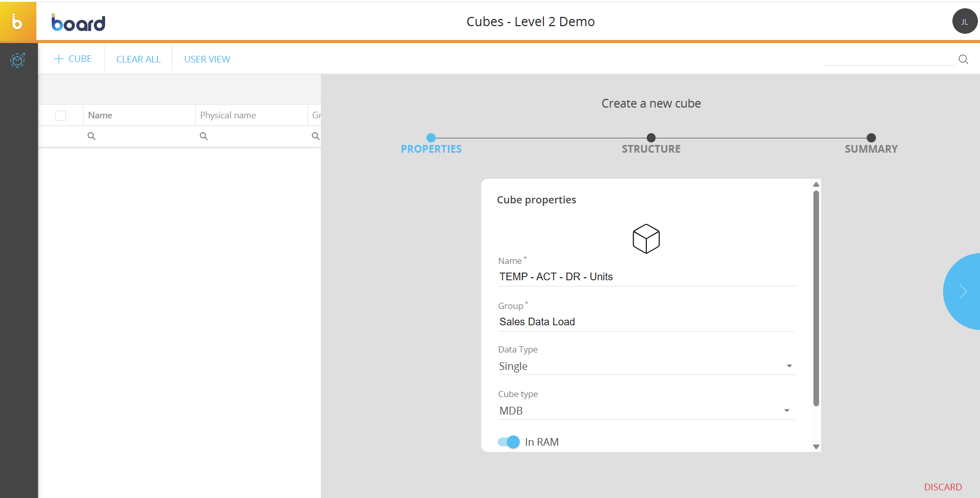Click the search icon under Name column
The height and width of the screenshot is (498, 980).
[91, 136]
